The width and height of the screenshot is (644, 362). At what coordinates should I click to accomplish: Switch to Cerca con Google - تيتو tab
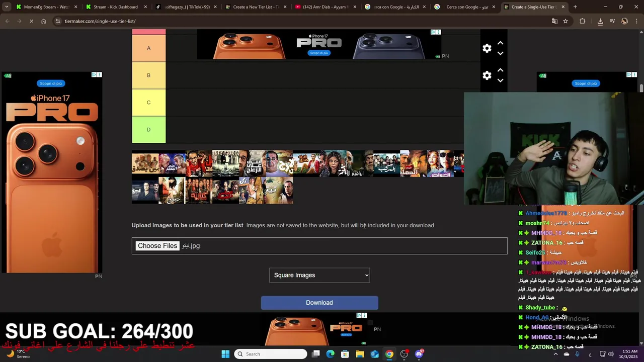point(465,7)
